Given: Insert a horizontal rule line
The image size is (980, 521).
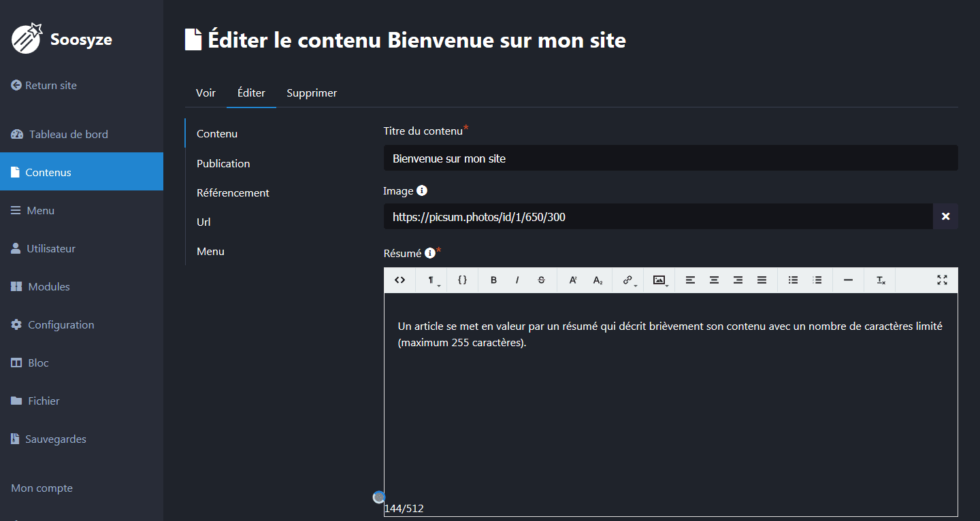Looking at the screenshot, I should click(x=848, y=280).
